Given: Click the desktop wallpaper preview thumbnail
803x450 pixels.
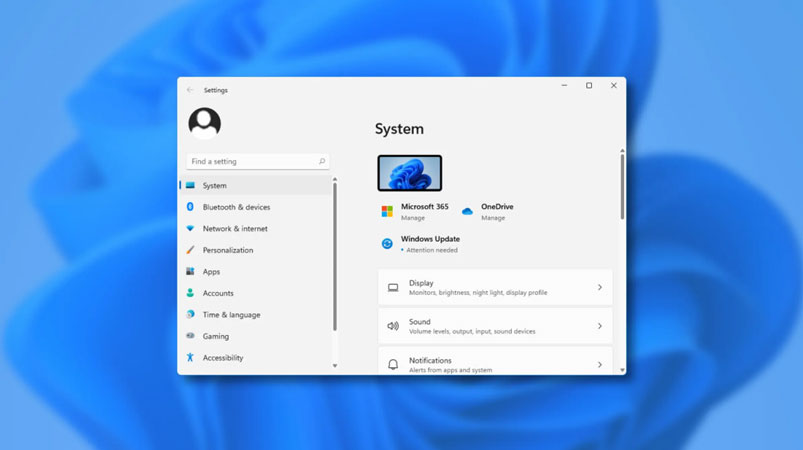Looking at the screenshot, I should (x=410, y=173).
